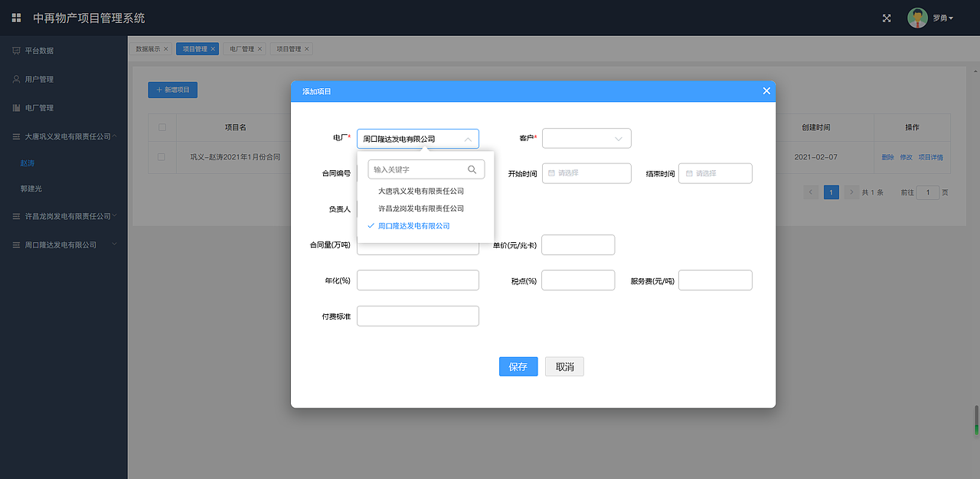
Task: Click the 付费标准 input field
Action: 418,316
